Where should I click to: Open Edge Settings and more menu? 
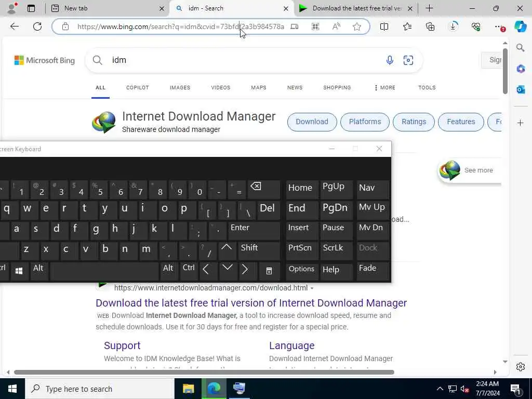[499, 26]
